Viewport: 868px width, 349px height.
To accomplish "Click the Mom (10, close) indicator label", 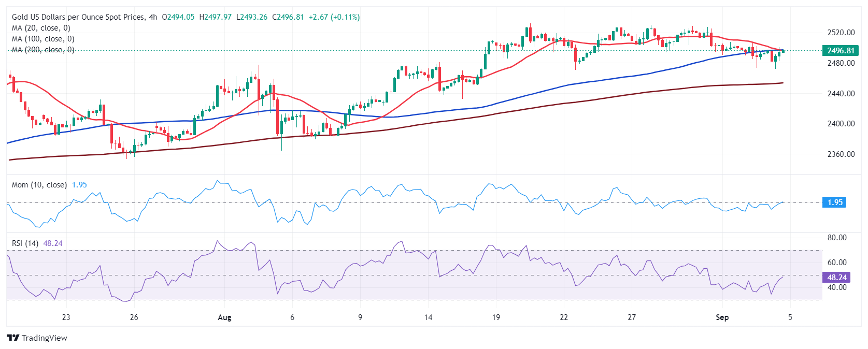I will click(x=39, y=185).
